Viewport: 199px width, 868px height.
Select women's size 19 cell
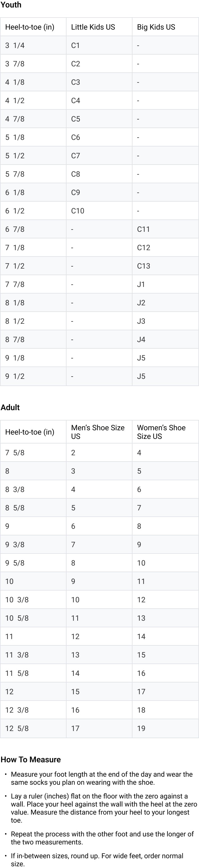pyautogui.click(x=141, y=728)
